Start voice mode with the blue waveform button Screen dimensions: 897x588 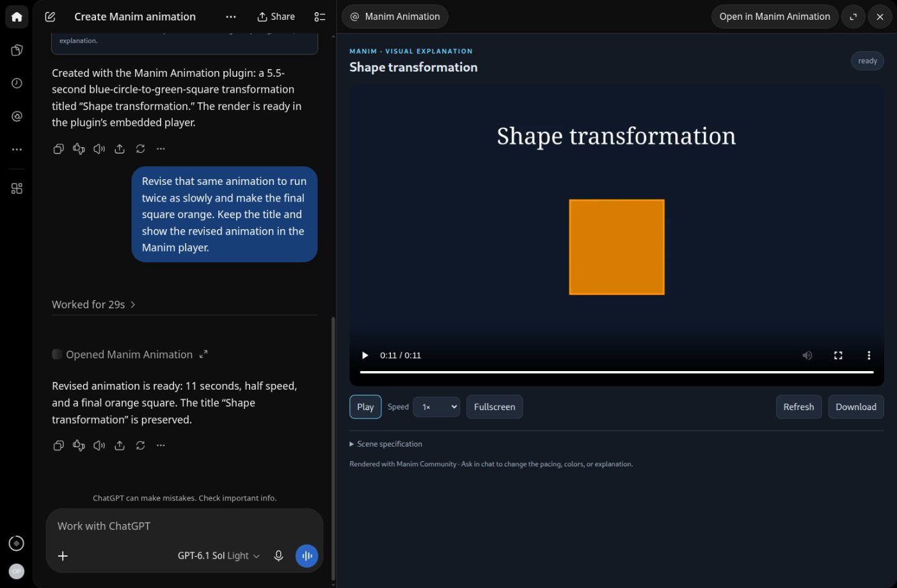(307, 556)
